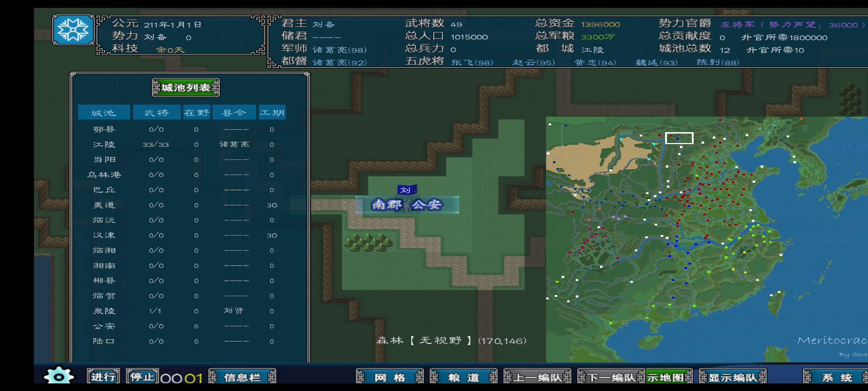868x391 pixels.
Task: Click 张飞(98) in the 五虎将 row
Action: 472,63
